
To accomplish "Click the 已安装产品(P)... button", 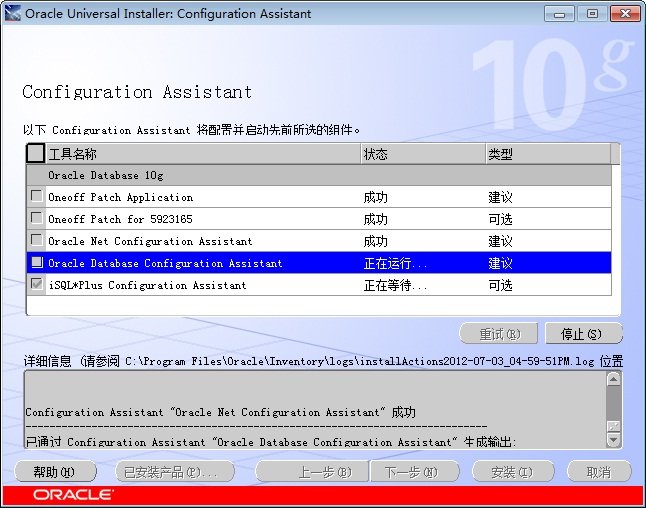I will point(175,472).
